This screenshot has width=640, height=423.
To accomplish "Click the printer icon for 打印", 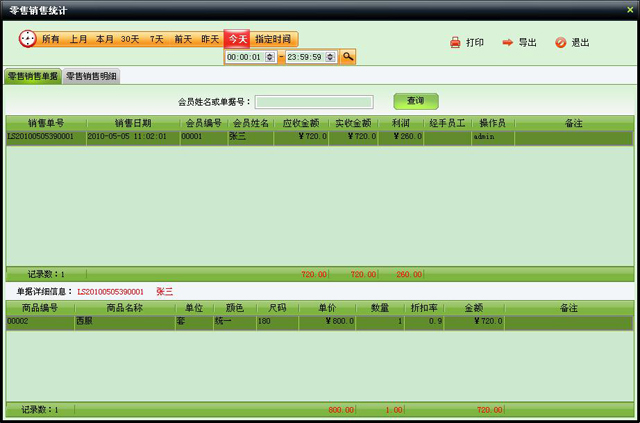I will tap(455, 43).
